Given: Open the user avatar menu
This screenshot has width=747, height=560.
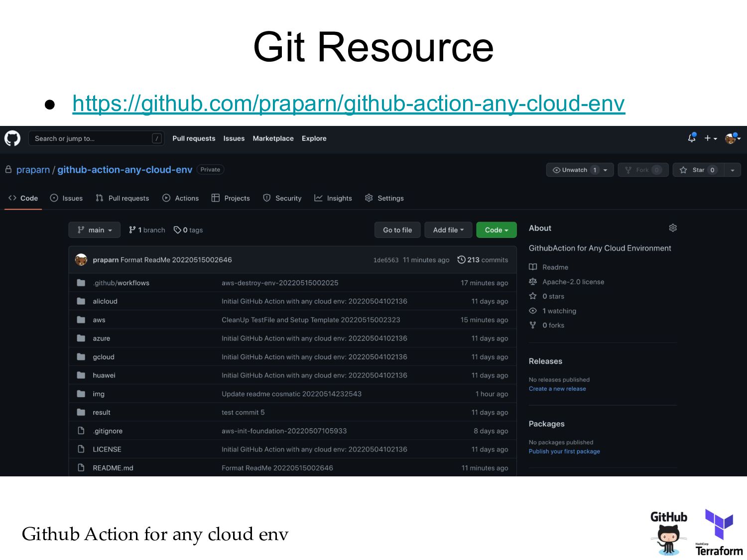Looking at the screenshot, I should 733,138.
